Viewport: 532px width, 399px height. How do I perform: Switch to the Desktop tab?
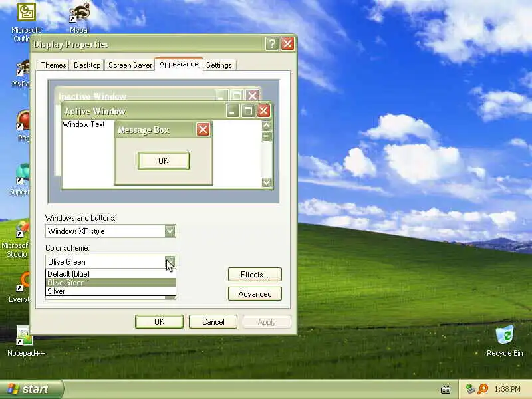pyautogui.click(x=87, y=65)
